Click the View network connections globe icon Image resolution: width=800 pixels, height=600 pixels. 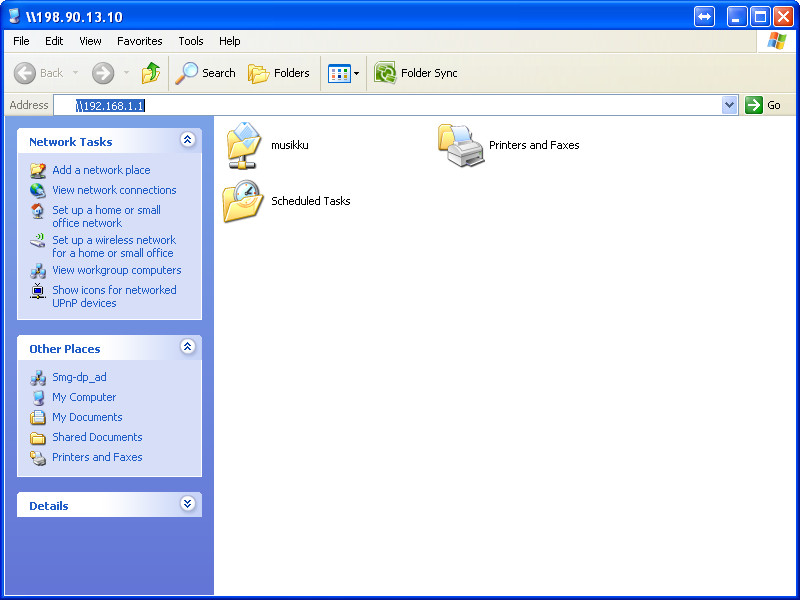coord(38,190)
